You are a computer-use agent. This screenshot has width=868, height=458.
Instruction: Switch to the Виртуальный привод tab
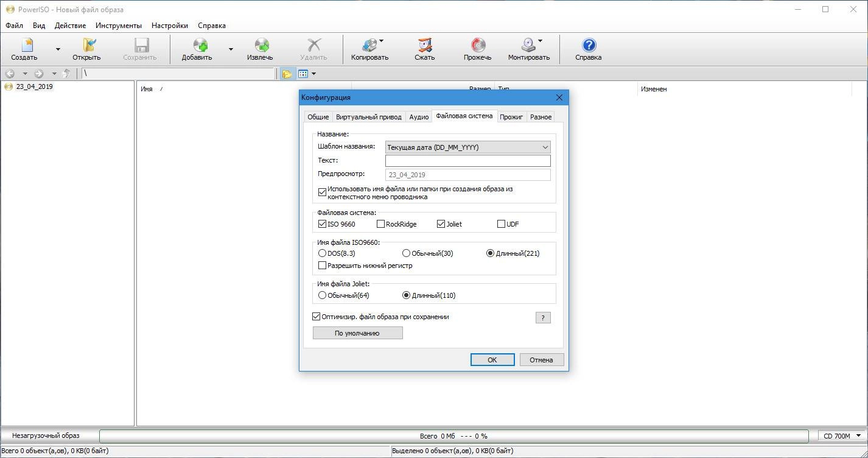pyautogui.click(x=369, y=117)
